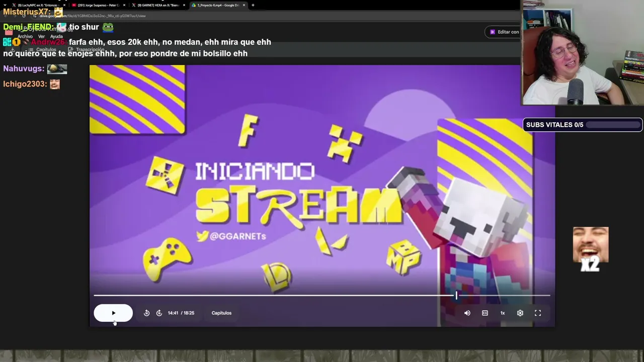Enter fullscreen mode on the video
Image resolution: width=644 pixels, height=362 pixels.
(538, 313)
